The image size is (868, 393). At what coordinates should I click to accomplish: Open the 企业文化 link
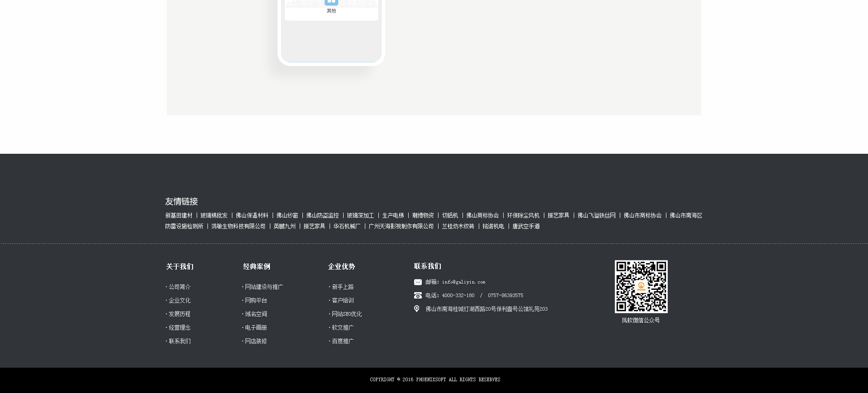(179, 301)
